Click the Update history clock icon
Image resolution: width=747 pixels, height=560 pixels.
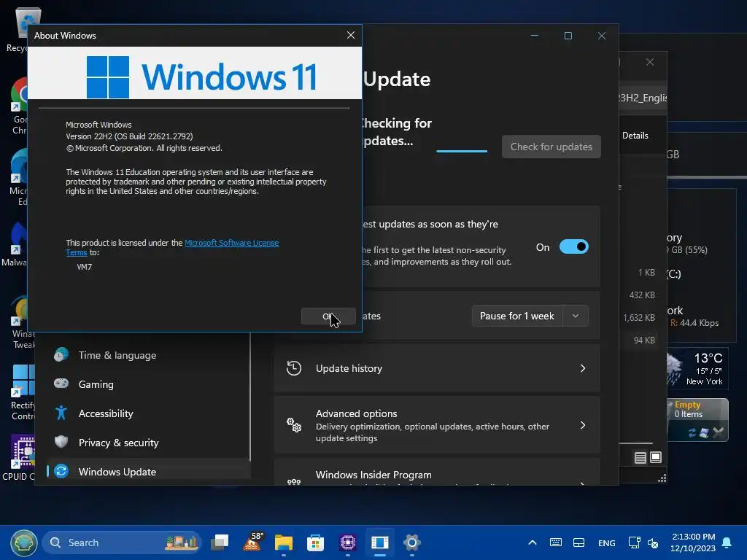[x=294, y=368]
